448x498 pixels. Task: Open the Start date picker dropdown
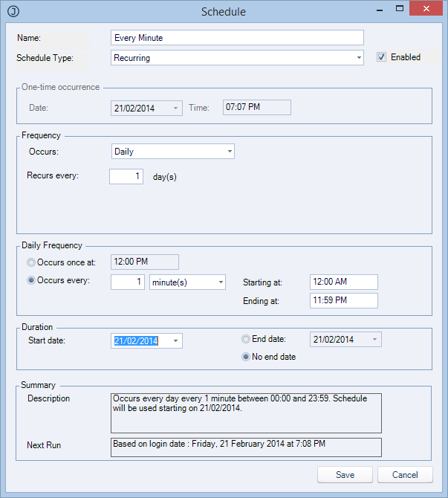[x=176, y=340]
